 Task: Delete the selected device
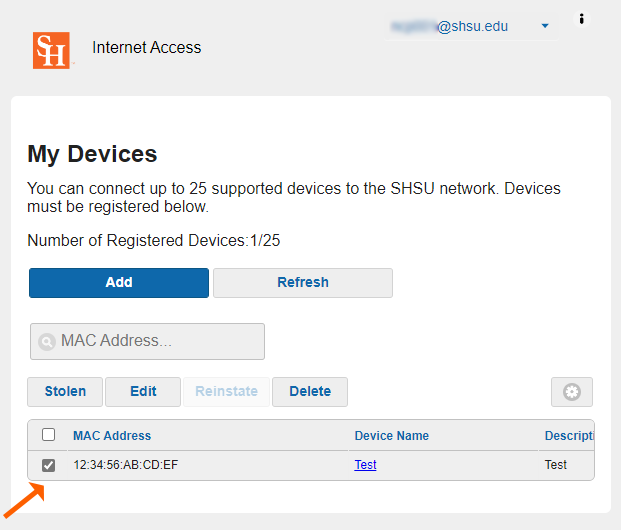tap(310, 391)
